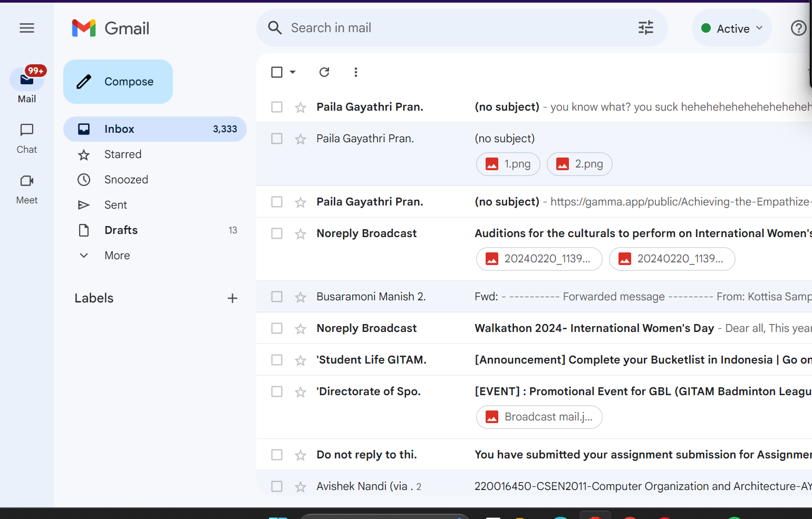Open the 2.png attachment chip
812x519 pixels.
coord(579,164)
